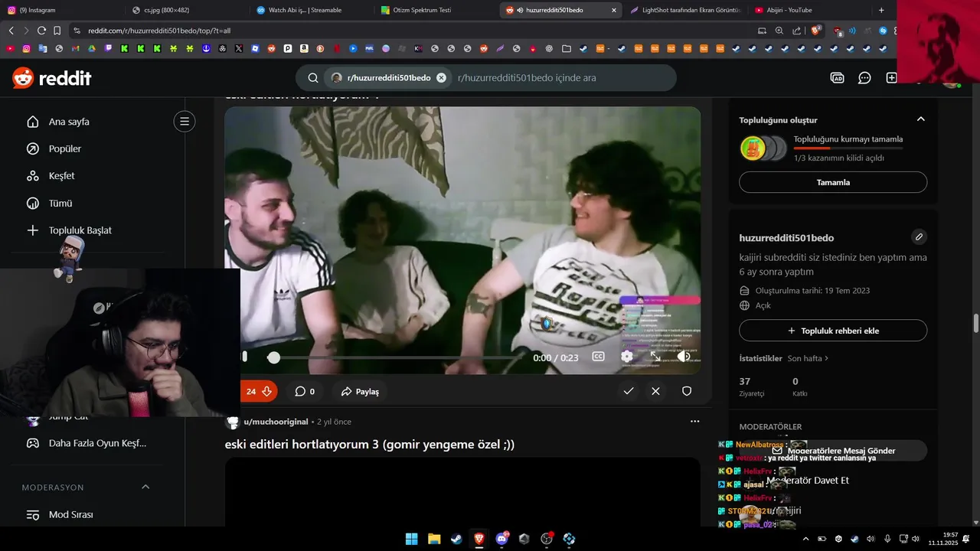980x551 pixels.
Task: Open moderator shield actions on post
Action: pos(687,391)
